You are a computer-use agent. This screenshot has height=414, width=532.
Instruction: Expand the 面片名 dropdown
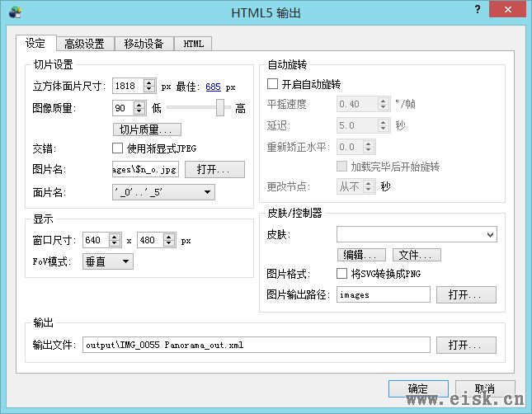[207, 192]
